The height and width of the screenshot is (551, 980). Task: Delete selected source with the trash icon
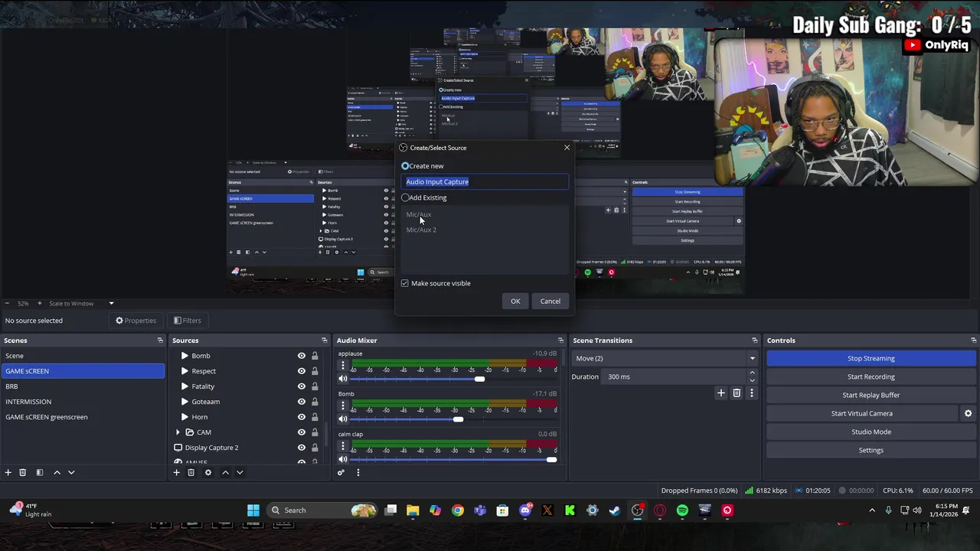coord(191,472)
